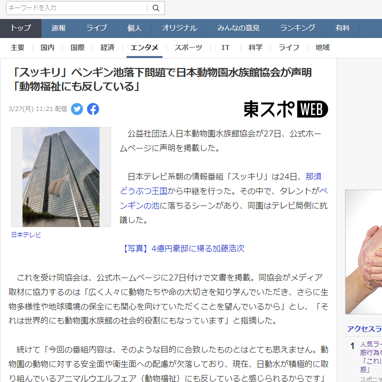Open the ランキング tab

(x=298, y=28)
